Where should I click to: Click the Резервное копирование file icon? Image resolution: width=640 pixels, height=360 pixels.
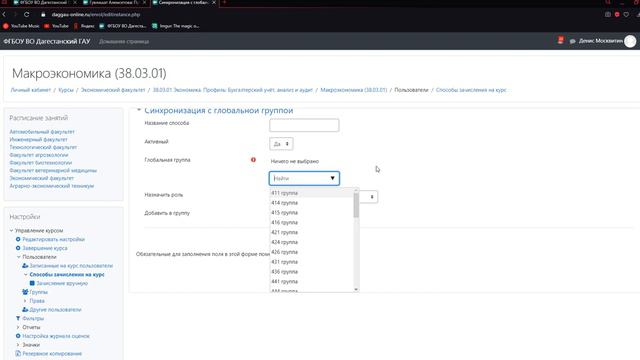pyautogui.click(x=18, y=353)
